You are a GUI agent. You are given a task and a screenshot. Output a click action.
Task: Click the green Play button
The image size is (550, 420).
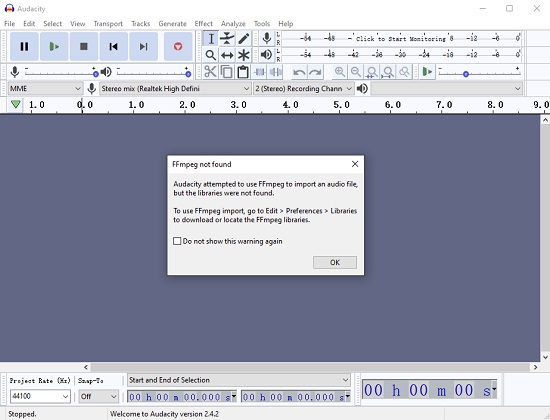pyautogui.click(x=54, y=47)
